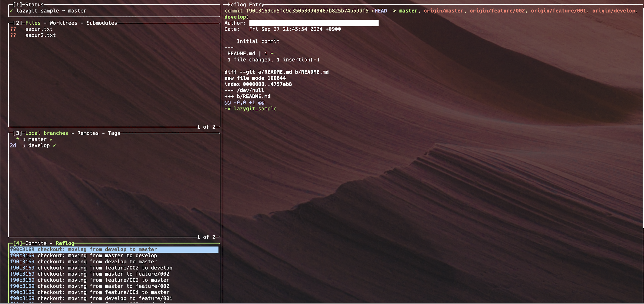The width and height of the screenshot is (644, 304).
Task: Select reflog entry moving from master to develop
Action: (x=97, y=256)
